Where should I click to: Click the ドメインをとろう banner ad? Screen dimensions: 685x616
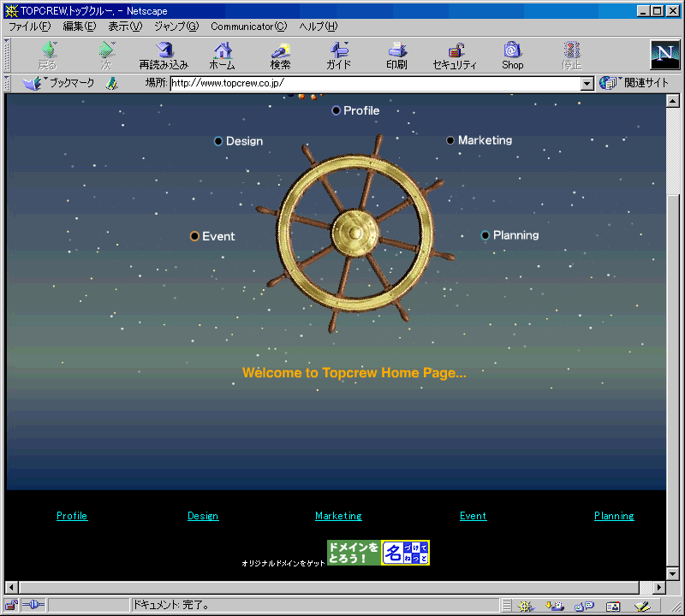pyautogui.click(x=378, y=553)
